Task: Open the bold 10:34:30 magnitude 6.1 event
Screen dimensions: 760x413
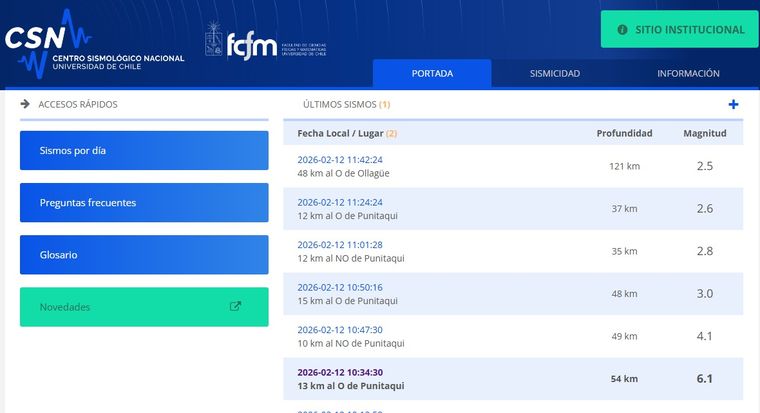Action: click(x=340, y=372)
